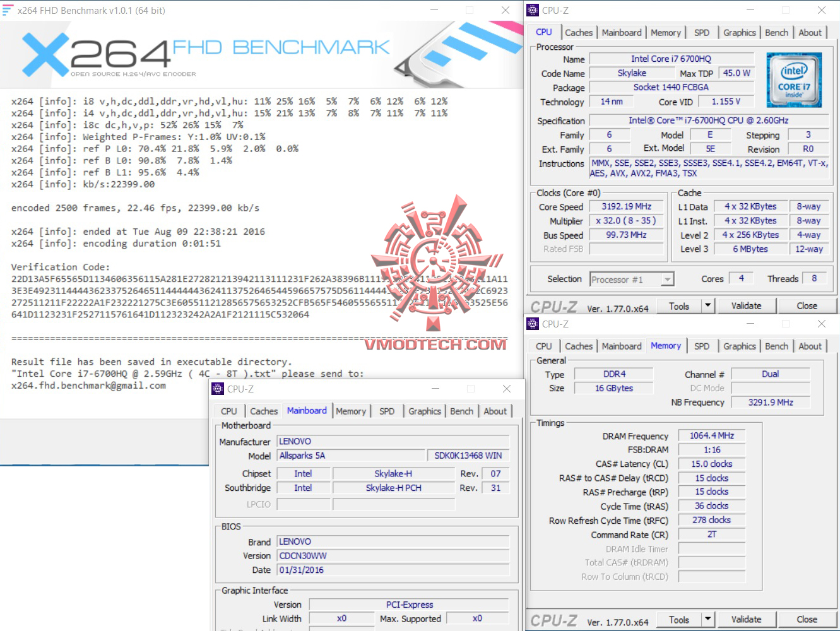Switch to Caches tab in the CPU-Z CPU window
The image size is (840, 631).
coord(579,33)
